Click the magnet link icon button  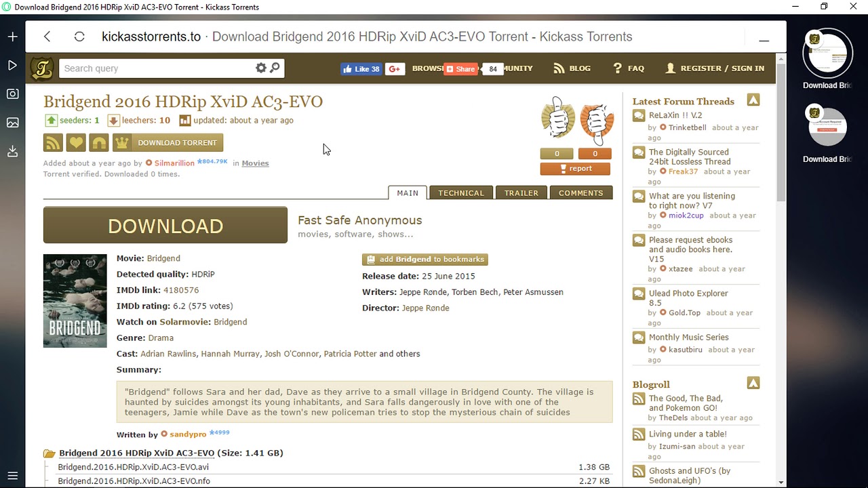(x=99, y=142)
